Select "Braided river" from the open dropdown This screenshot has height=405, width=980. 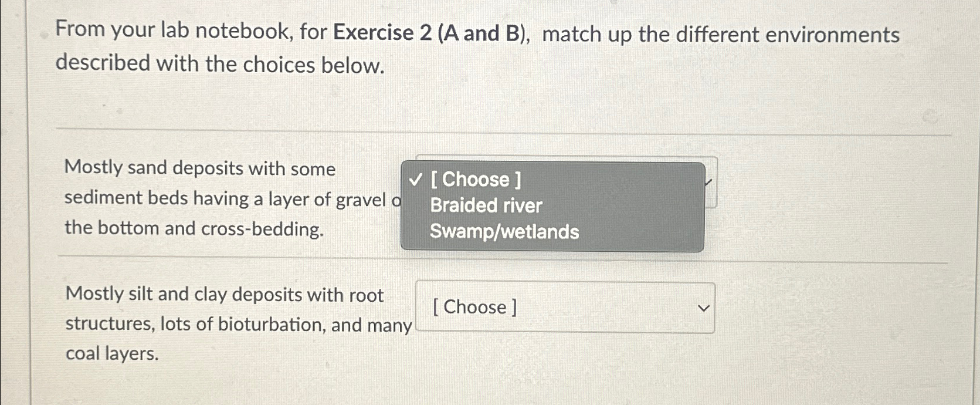pos(485,206)
